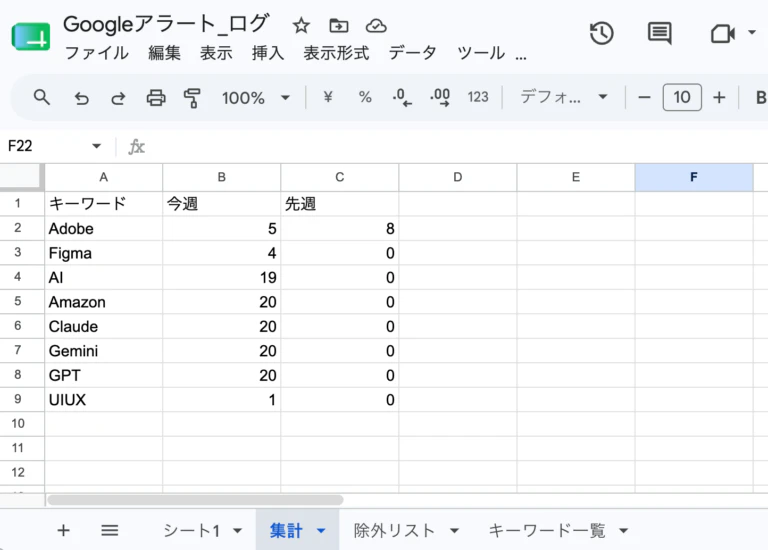Select column F header
The image size is (768, 550).
click(x=694, y=177)
